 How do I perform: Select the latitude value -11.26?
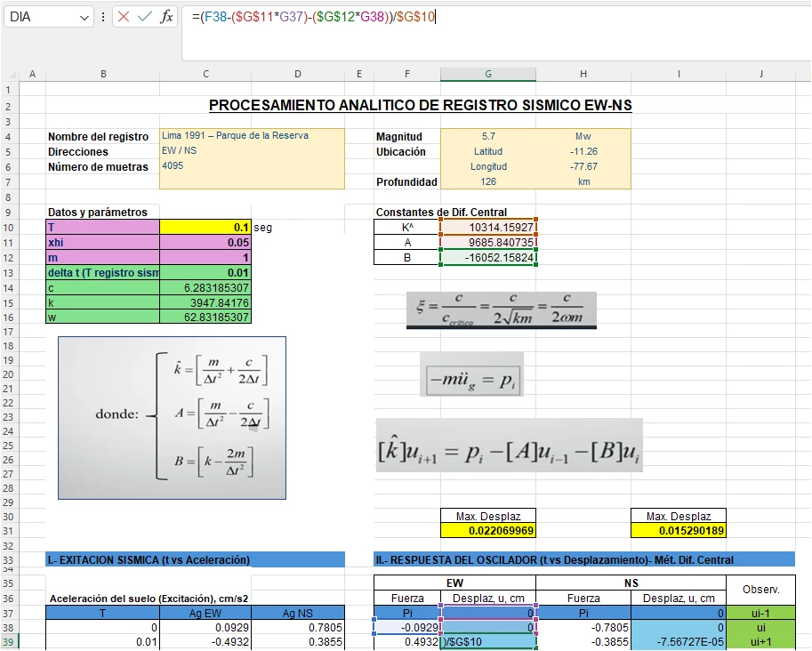[583, 151]
